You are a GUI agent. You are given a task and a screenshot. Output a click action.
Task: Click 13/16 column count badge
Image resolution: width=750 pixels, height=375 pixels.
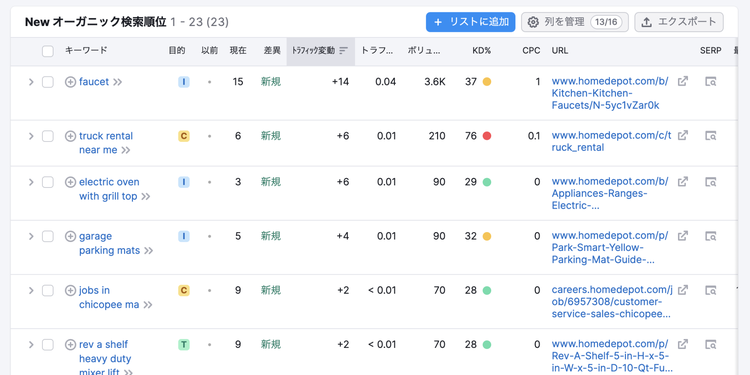[x=606, y=22]
